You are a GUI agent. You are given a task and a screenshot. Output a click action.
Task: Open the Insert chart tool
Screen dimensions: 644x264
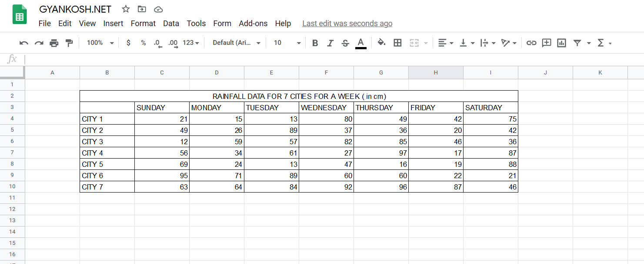561,43
